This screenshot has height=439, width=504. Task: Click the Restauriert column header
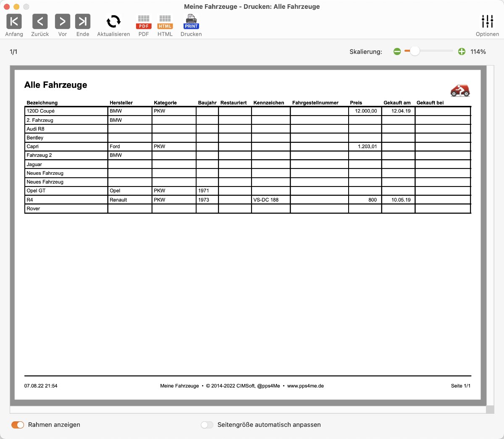pyautogui.click(x=234, y=103)
